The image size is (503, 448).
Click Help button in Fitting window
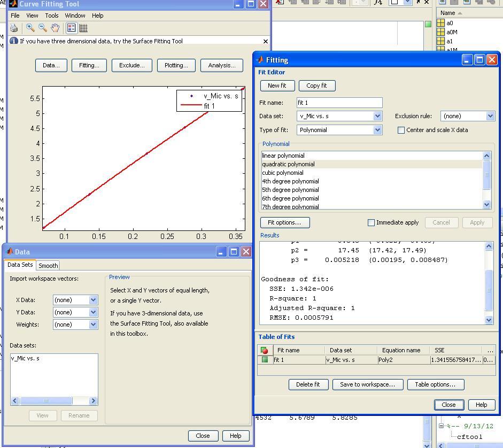482,405
